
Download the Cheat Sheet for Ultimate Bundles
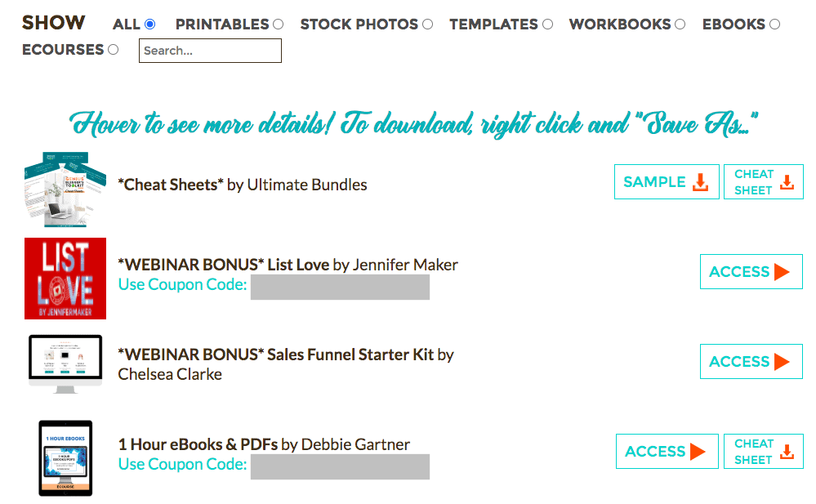click(764, 181)
